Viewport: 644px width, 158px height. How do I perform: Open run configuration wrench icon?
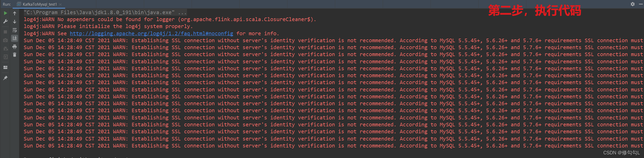(x=5, y=22)
